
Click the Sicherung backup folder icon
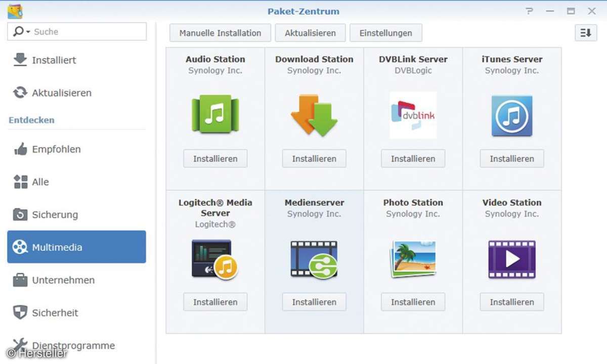click(x=20, y=214)
